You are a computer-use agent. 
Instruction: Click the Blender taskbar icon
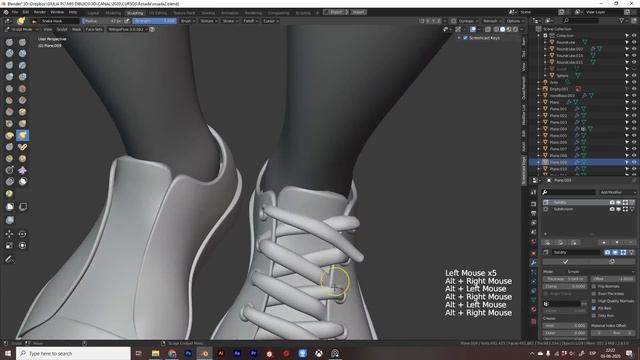[204, 353]
